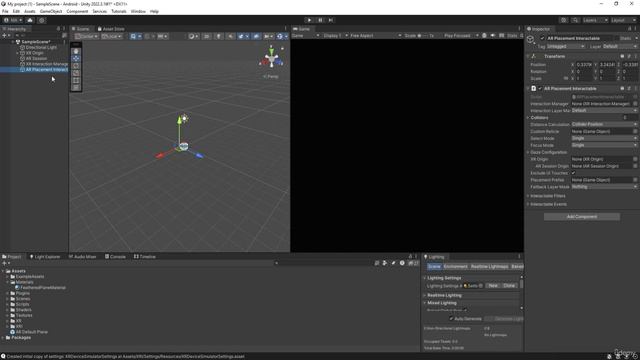Open the Window menu

pyautogui.click(x=138, y=11)
